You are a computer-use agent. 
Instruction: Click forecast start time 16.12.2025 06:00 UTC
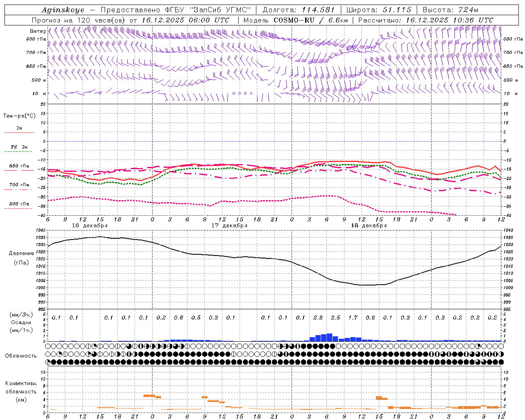tap(185, 20)
